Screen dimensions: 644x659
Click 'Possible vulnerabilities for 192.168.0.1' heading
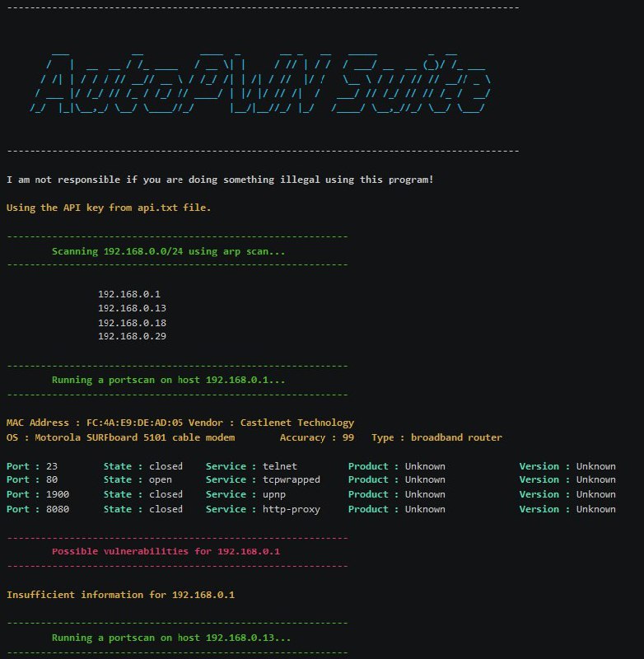166,551
